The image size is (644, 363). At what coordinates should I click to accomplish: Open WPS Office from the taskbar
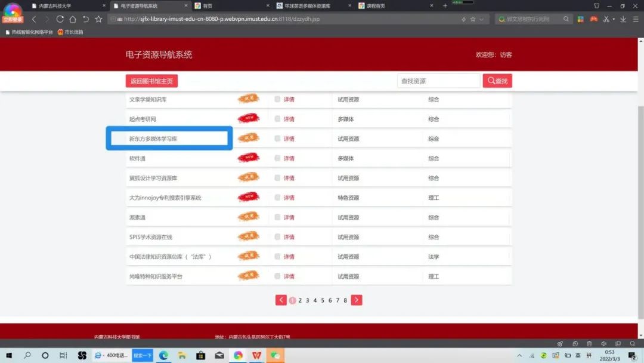point(256,355)
